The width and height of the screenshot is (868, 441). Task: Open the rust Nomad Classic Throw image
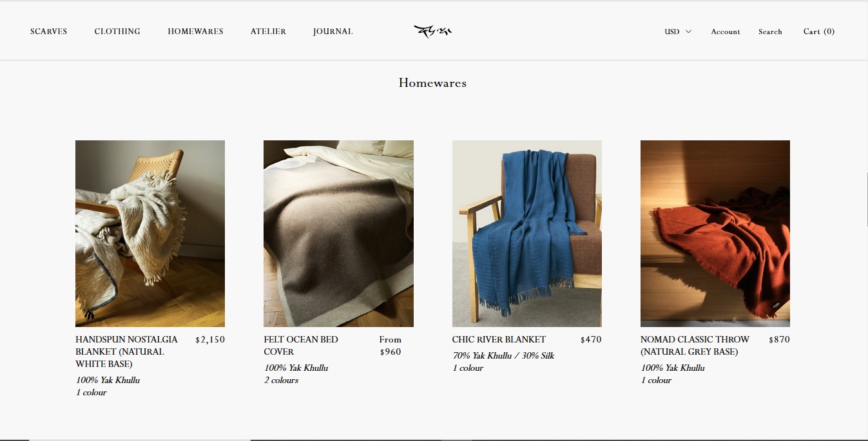715,234
